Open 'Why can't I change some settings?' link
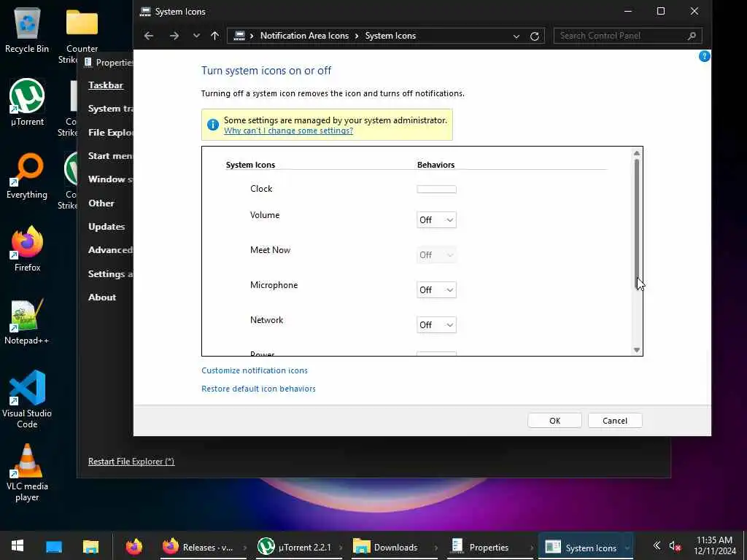The width and height of the screenshot is (747, 560). click(x=288, y=131)
